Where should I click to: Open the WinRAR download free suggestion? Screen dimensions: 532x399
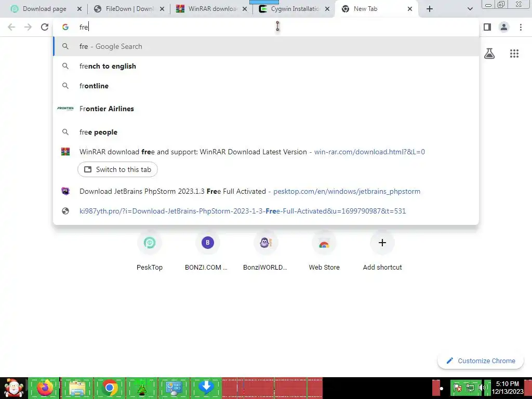click(266, 152)
